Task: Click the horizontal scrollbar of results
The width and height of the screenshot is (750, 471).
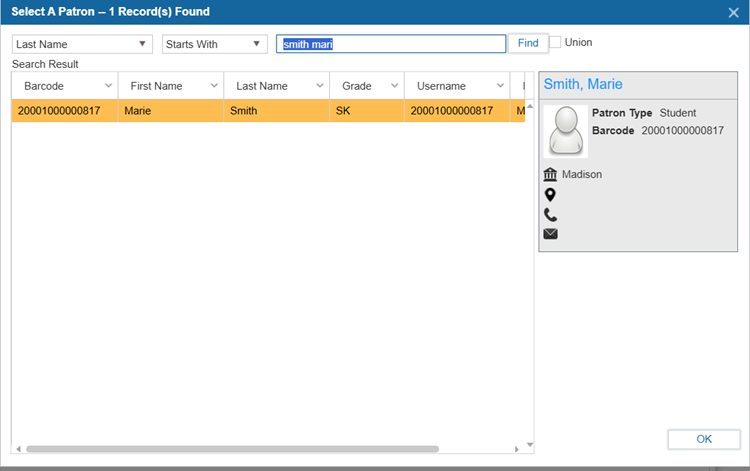Action: 230,449
